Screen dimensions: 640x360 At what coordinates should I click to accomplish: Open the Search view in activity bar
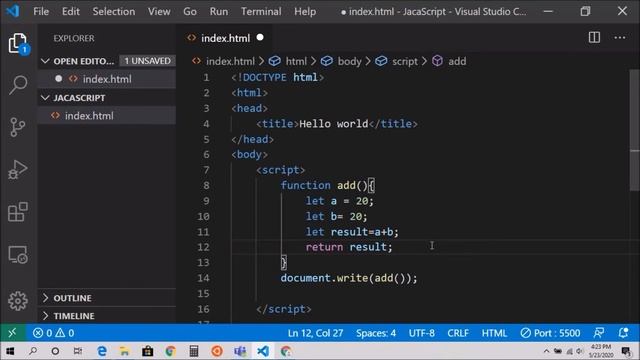[18, 85]
